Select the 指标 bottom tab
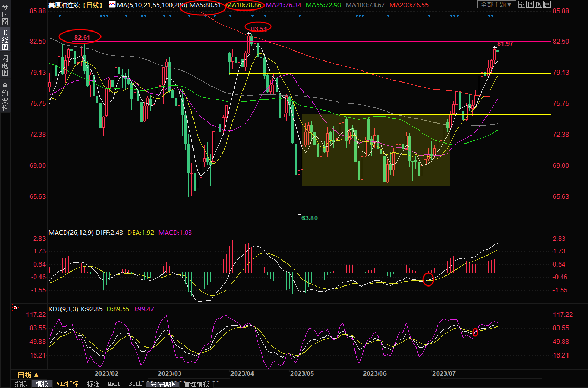Screen dimensions: 588x388 (x=21, y=384)
